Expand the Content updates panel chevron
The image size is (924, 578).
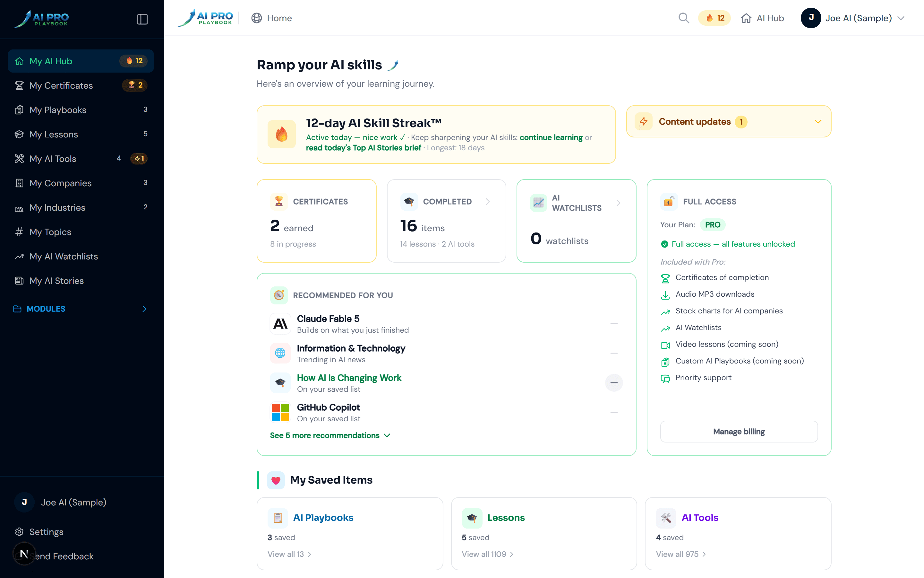818,122
